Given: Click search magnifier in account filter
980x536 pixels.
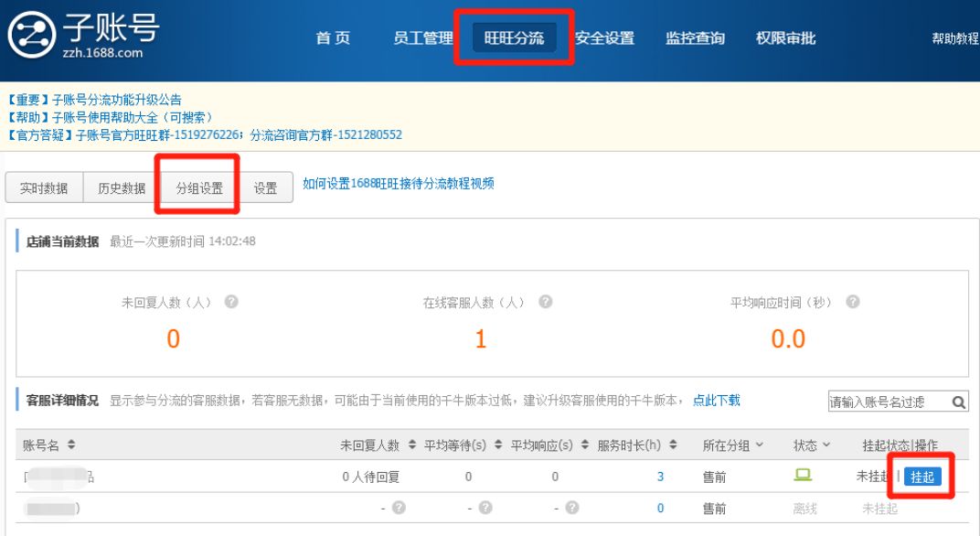Looking at the screenshot, I should tap(958, 402).
